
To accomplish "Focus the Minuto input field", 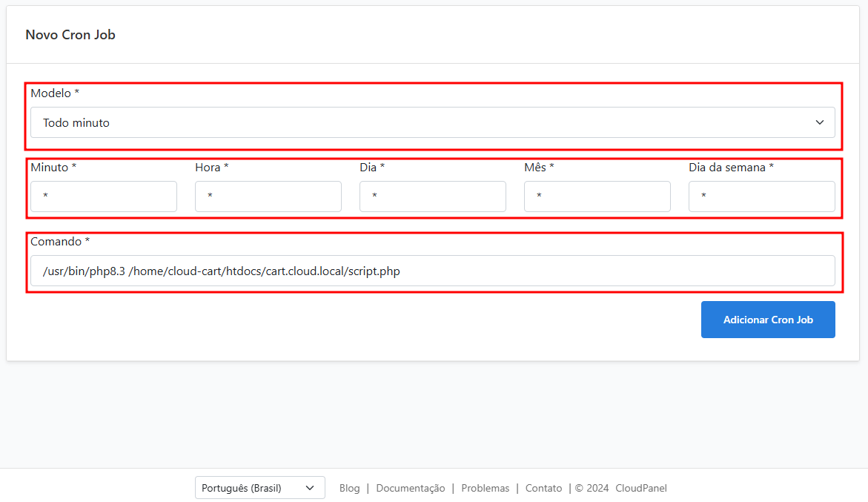I will 103,196.
